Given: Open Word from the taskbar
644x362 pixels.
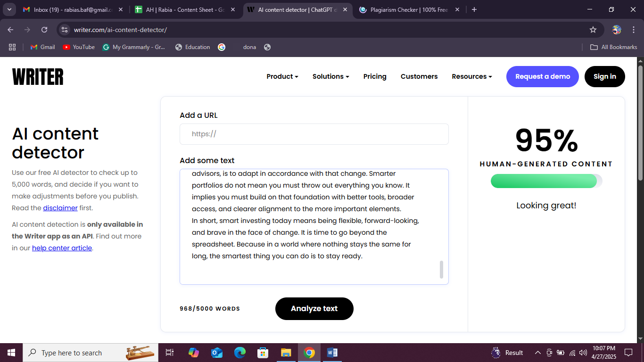Looking at the screenshot, I should click(x=332, y=353).
